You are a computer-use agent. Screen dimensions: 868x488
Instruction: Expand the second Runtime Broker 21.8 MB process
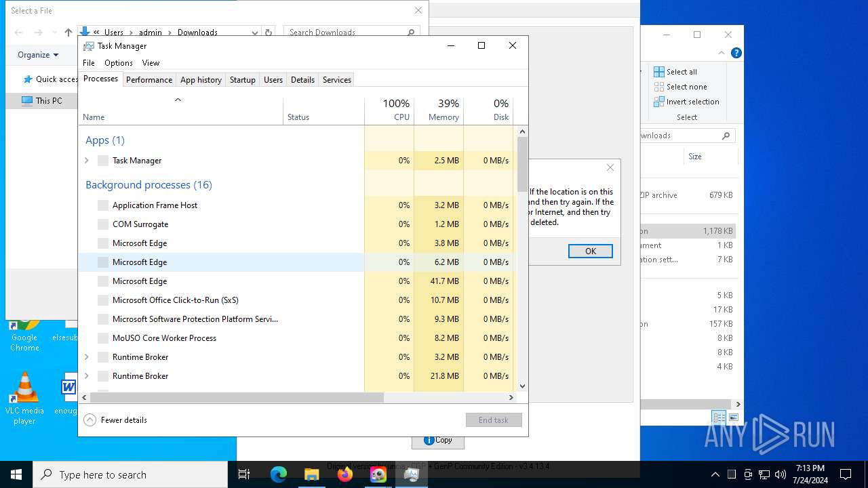pos(86,376)
